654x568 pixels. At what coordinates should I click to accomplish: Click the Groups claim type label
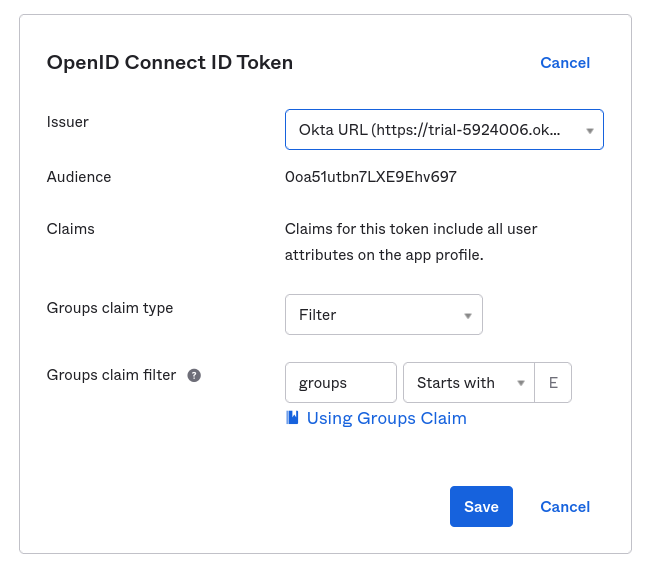pos(110,308)
